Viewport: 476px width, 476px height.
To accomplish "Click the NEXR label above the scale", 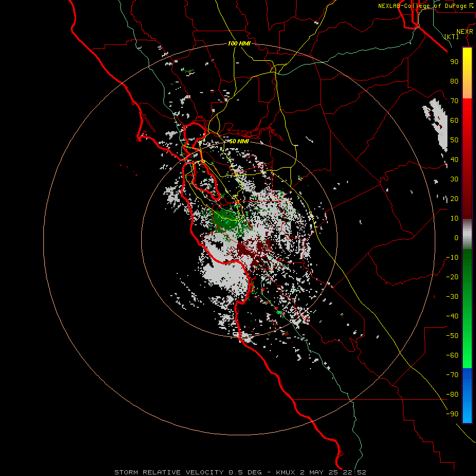I will click(465, 32).
